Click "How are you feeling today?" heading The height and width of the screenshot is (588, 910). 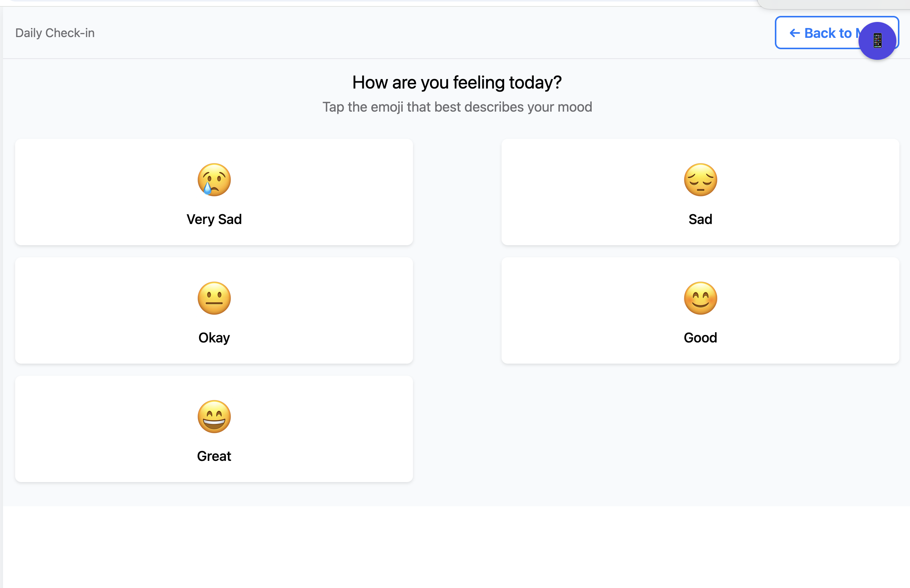coord(457,82)
